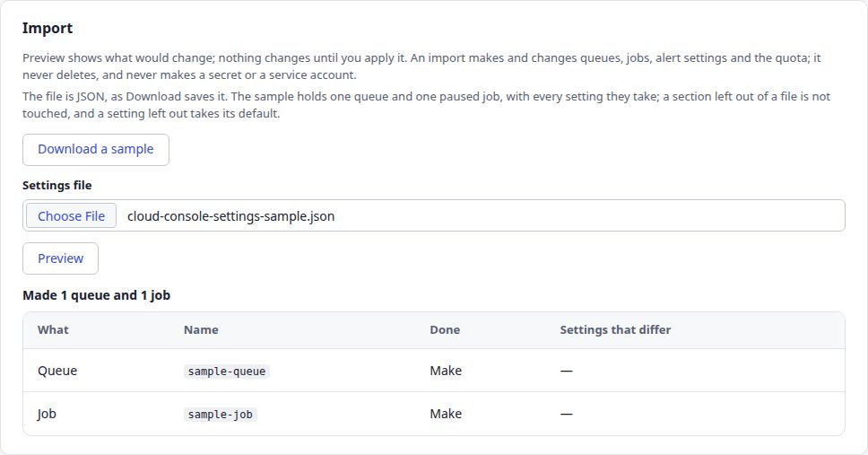Click the Made 1 queue and 1 job heading

[96, 295]
